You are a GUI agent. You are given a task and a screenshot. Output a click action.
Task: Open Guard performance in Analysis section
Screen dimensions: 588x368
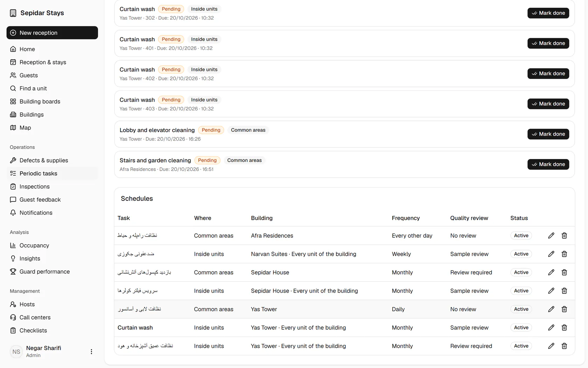coord(52,272)
